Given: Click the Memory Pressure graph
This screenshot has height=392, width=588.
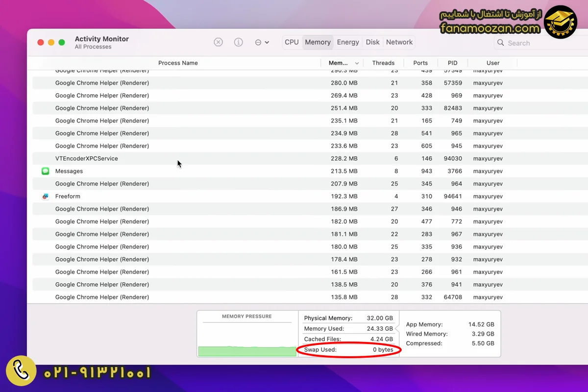Looking at the screenshot, I should click(247, 340).
